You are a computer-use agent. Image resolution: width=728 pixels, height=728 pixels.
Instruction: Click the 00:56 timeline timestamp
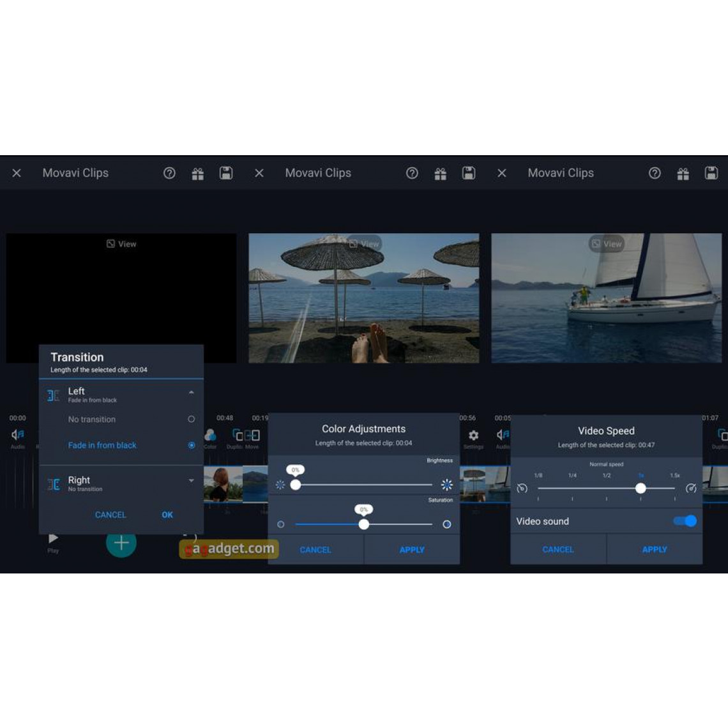tap(467, 418)
